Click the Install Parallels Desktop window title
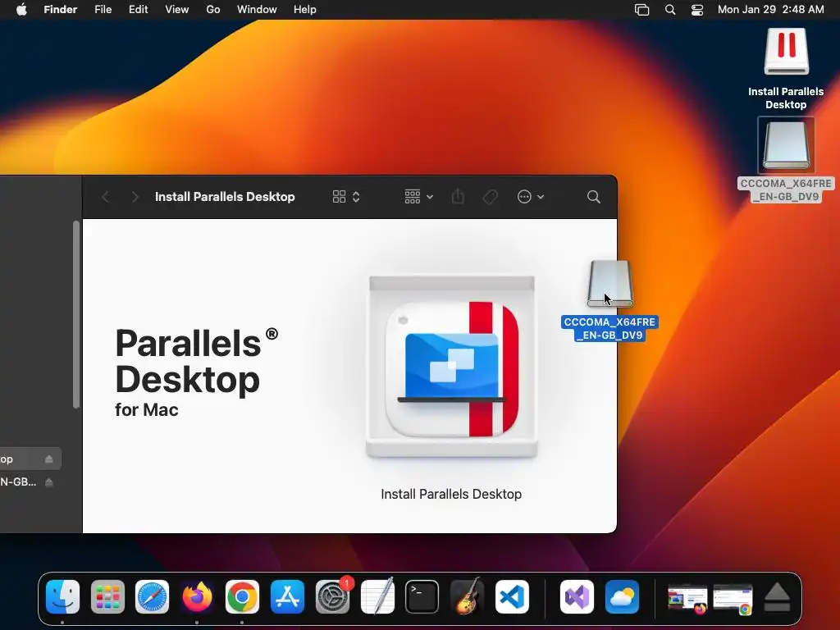This screenshot has width=840, height=630. pyautogui.click(x=225, y=197)
